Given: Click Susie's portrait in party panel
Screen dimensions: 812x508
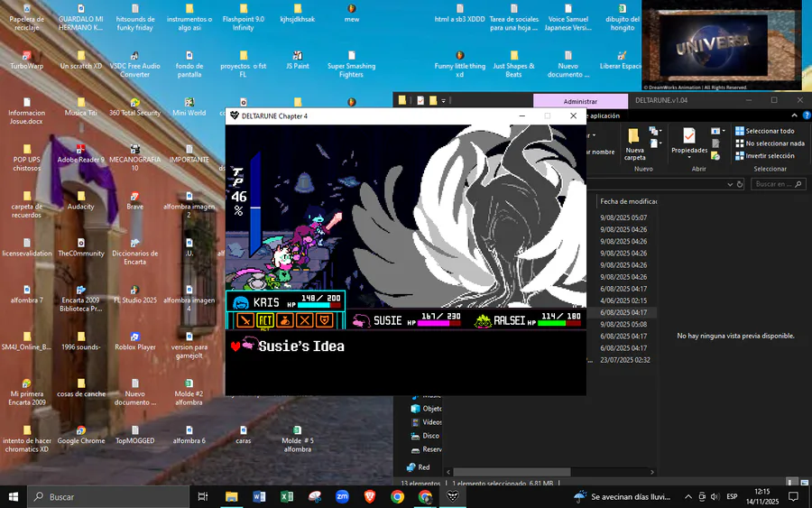Looking at the screenshot, I should click(x=361, y=321).
